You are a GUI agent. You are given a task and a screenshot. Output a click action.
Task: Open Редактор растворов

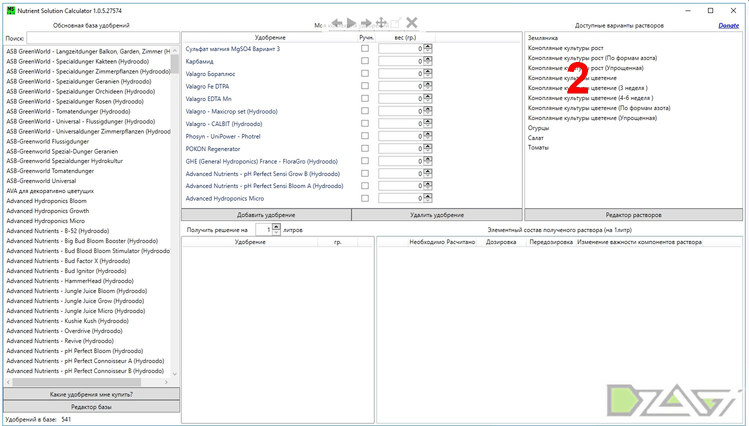(x=633, y=215)
